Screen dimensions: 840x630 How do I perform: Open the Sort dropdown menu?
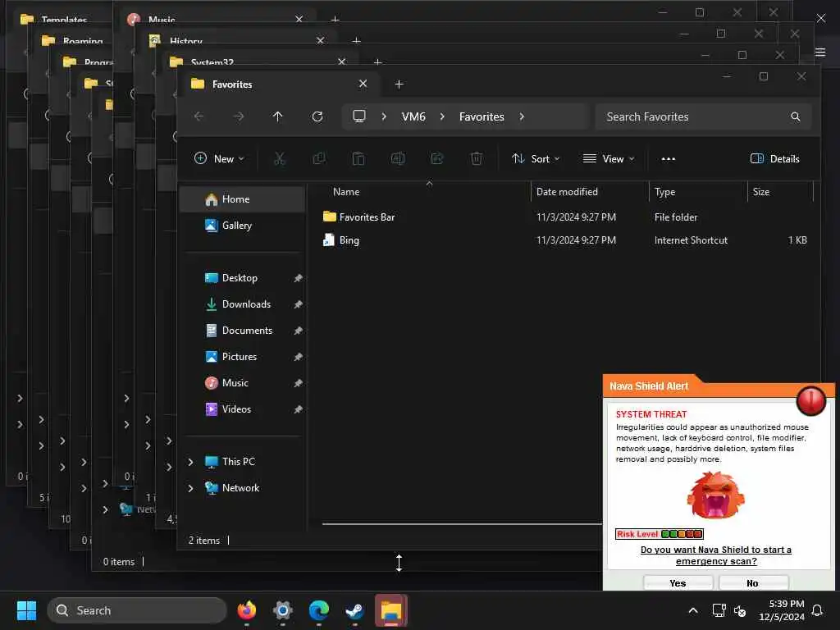(536, 158)
